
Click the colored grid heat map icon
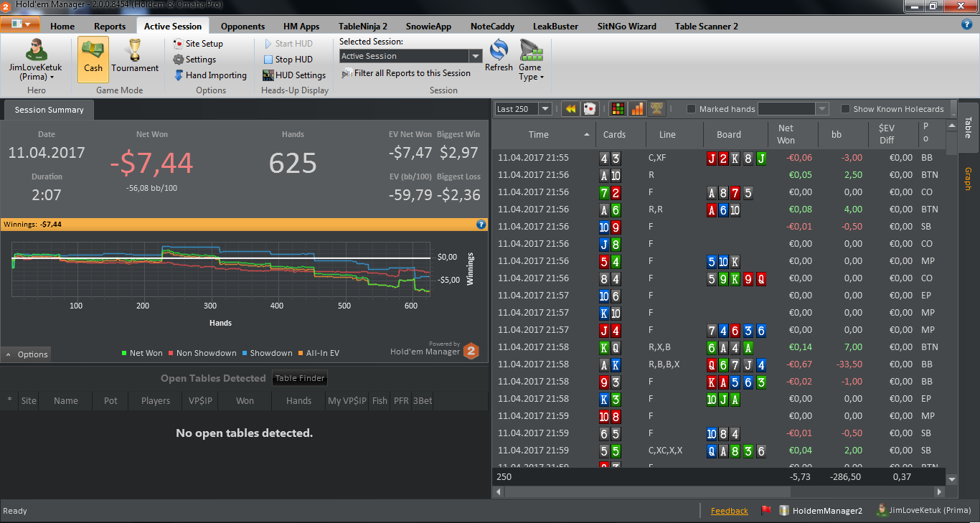(x=617, y=109)
